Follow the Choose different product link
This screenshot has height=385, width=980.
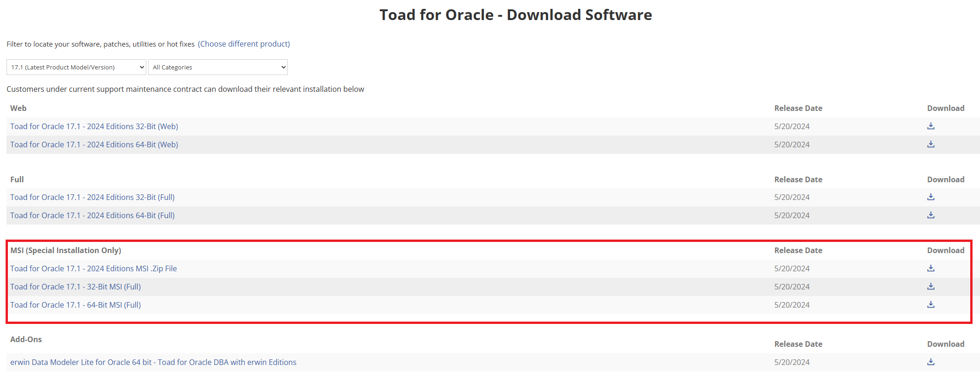(244, 44)
